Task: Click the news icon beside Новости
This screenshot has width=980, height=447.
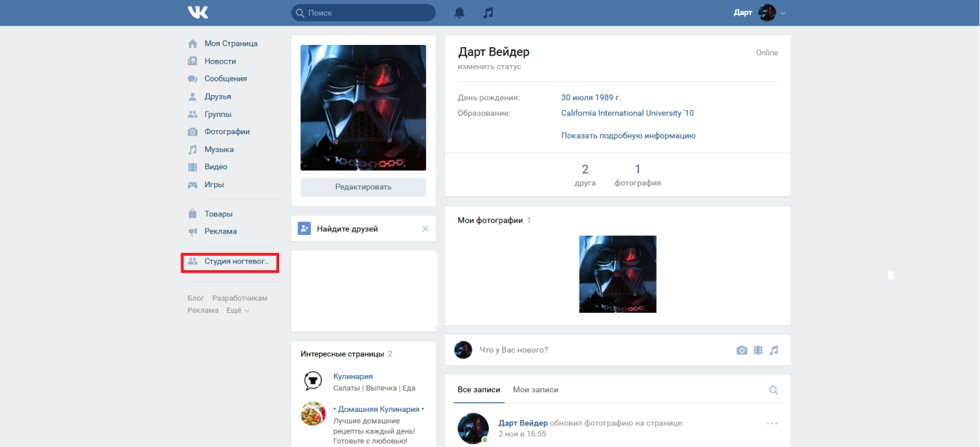Action: (192, 61)
